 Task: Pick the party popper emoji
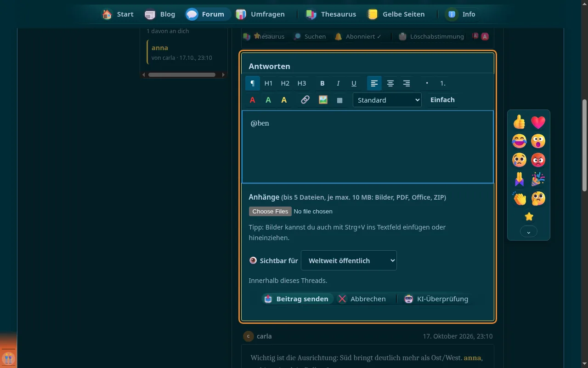pos(538,179)
